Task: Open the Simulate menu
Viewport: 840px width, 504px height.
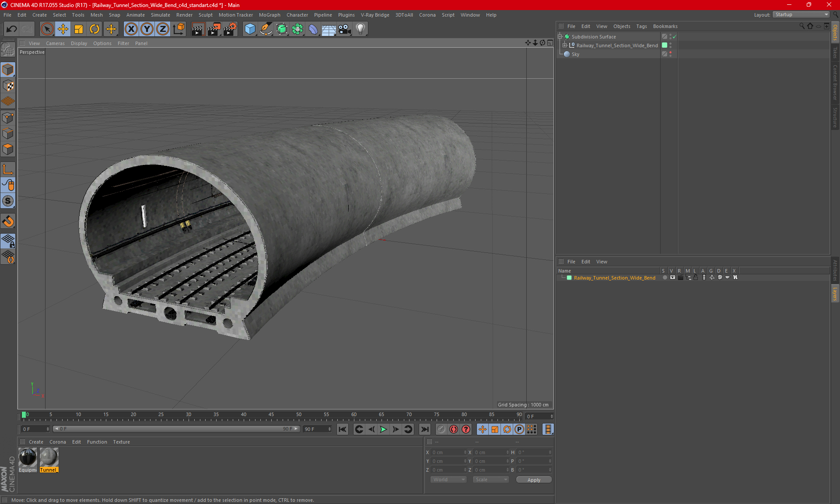Action: pyautogui.click(x=161, y=15)
